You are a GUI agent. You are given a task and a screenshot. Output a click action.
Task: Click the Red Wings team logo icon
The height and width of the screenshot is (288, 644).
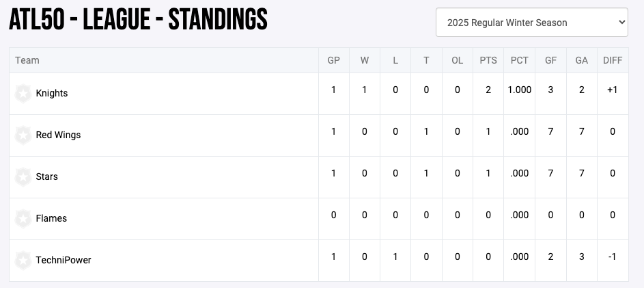pyautogui.click(x=24, y=135)
